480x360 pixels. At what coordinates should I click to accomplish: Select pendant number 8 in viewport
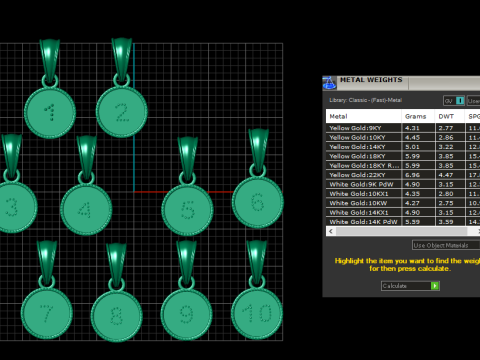tap(117, 316)
